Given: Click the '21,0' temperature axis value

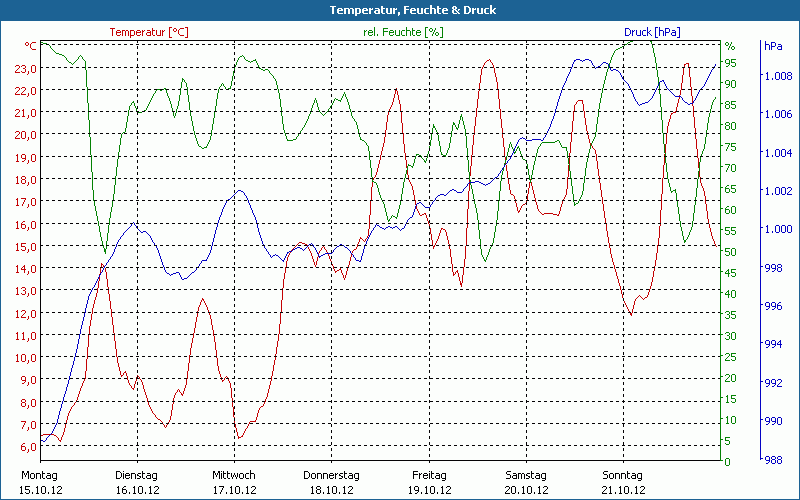Looking at the screenshot, I should pos(26,113).
